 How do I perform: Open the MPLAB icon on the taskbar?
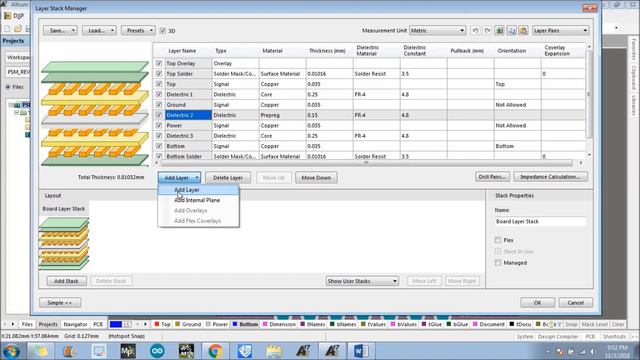click(x=128, y=351)
